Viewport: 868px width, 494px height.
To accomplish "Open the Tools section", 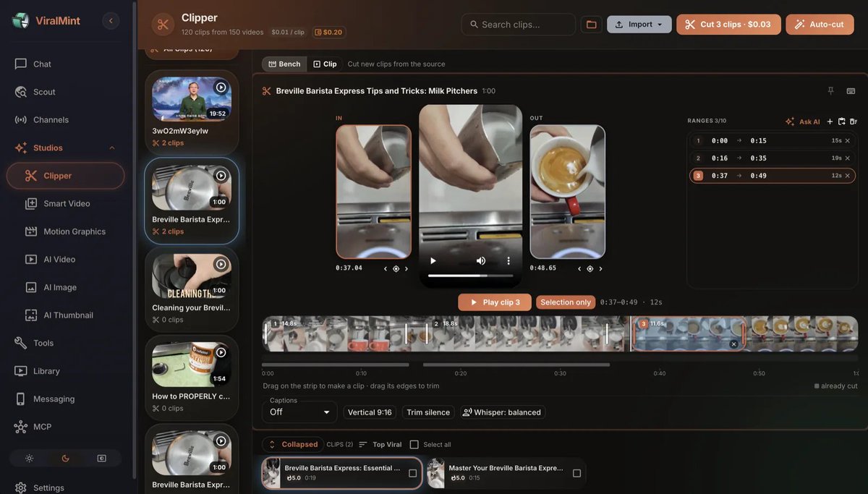I will click(65, 343).
